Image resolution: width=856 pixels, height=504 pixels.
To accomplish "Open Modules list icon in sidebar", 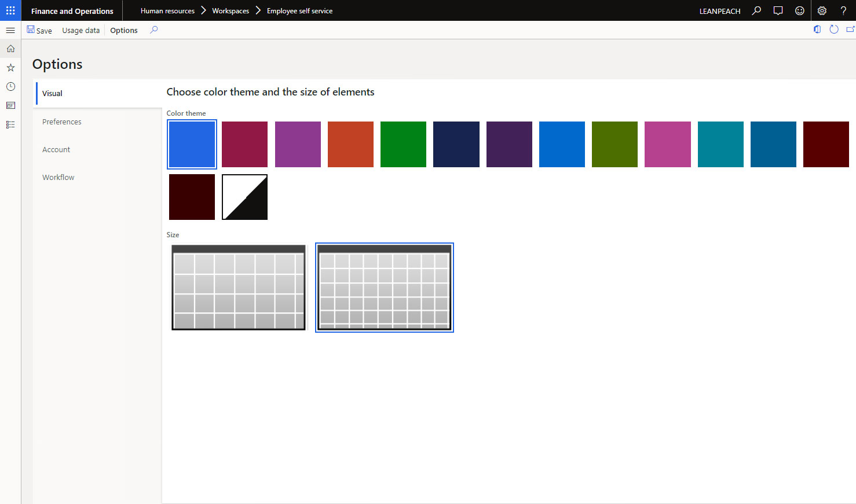I will click(x=10, y=124).
